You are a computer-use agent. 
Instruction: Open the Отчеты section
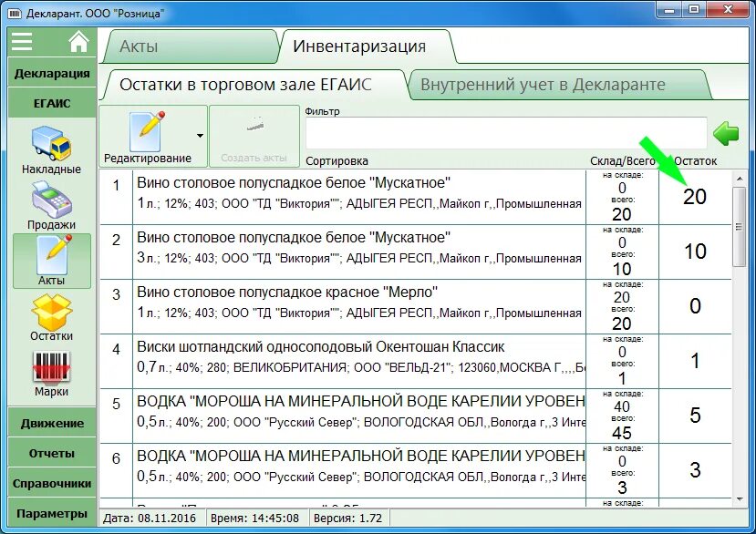pyautogui.click(x=52, y=453)
